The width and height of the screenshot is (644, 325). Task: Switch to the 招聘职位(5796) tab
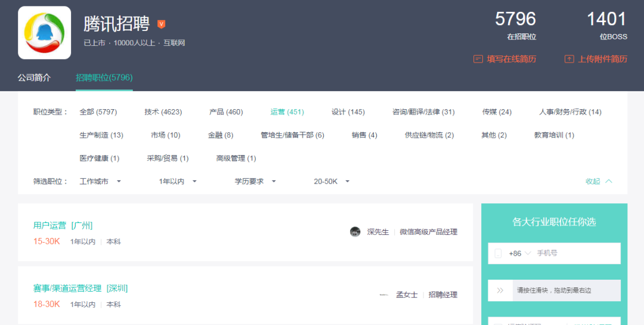(x=104, y=78)
